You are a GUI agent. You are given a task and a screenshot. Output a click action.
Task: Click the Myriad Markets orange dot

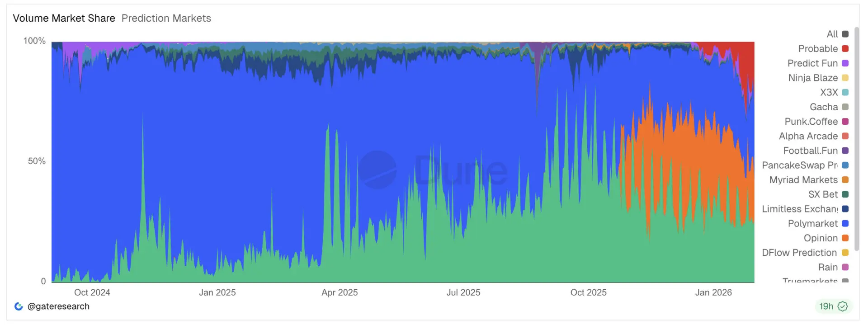[x=845, y=180]
